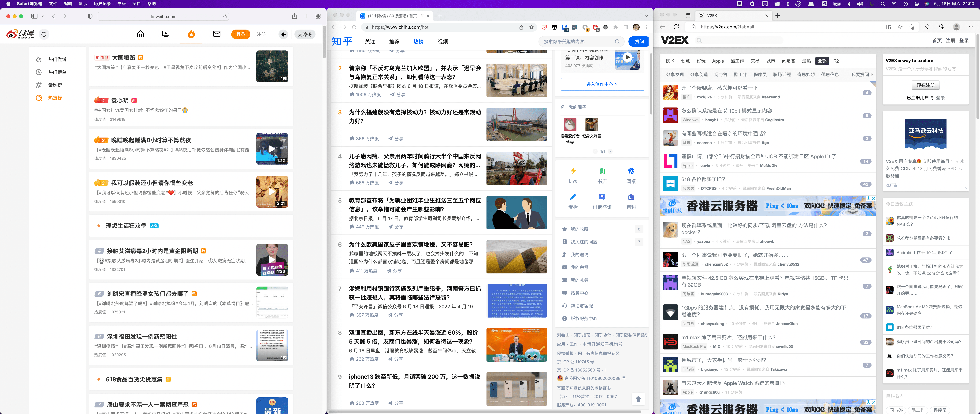This screenshot has width=980, height=414.
Task: Click V2EX 现在注册 button
Action: click(925, 85)
